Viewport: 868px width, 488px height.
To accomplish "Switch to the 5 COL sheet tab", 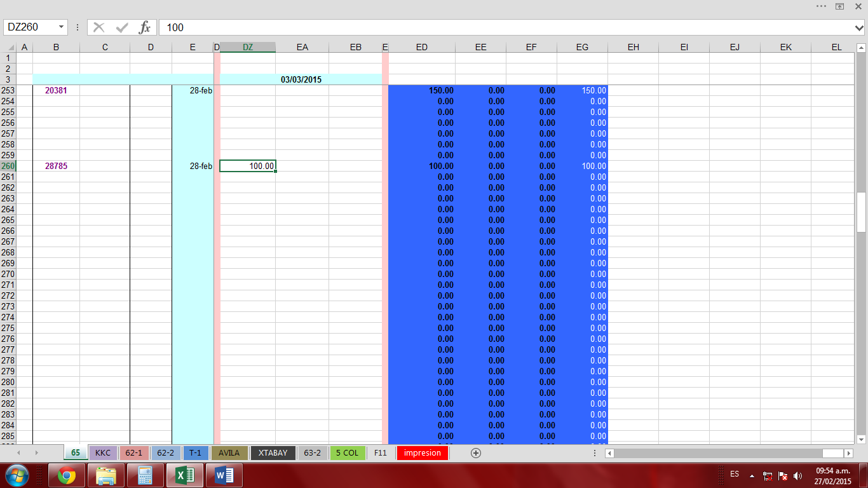I will [x=347, y=453].
